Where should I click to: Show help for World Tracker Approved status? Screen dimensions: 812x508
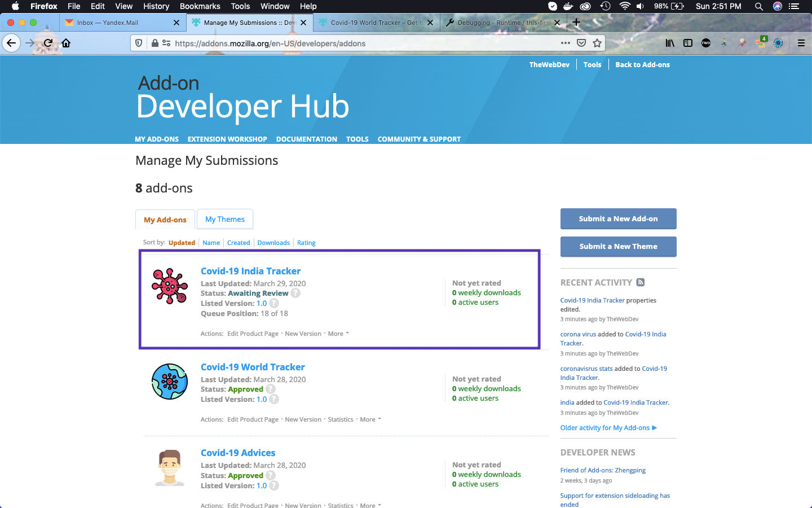271,389
